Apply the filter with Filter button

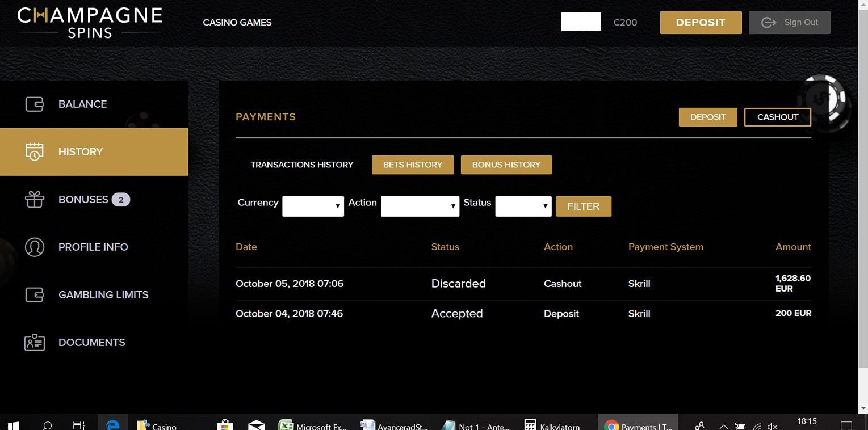coord(584,206)
